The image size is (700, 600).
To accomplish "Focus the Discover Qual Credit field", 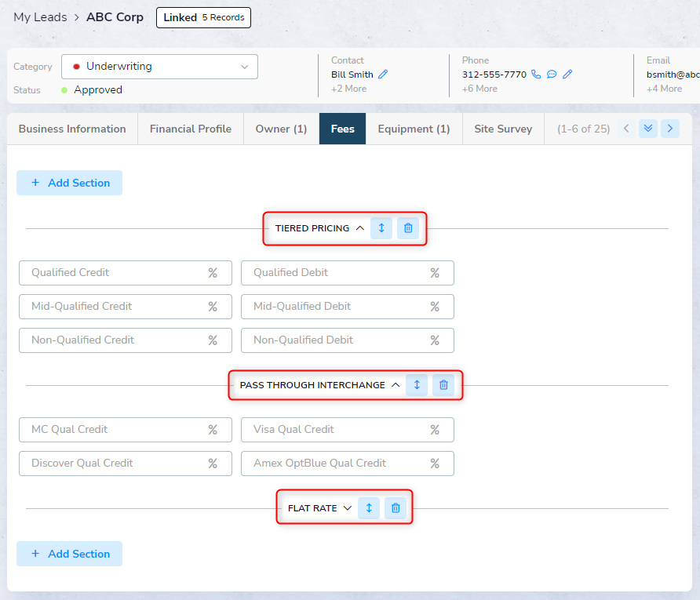I will [126, 464].
